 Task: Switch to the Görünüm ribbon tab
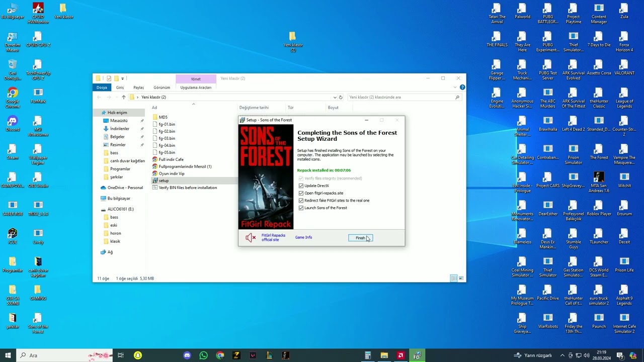click(x=162, y=87)
